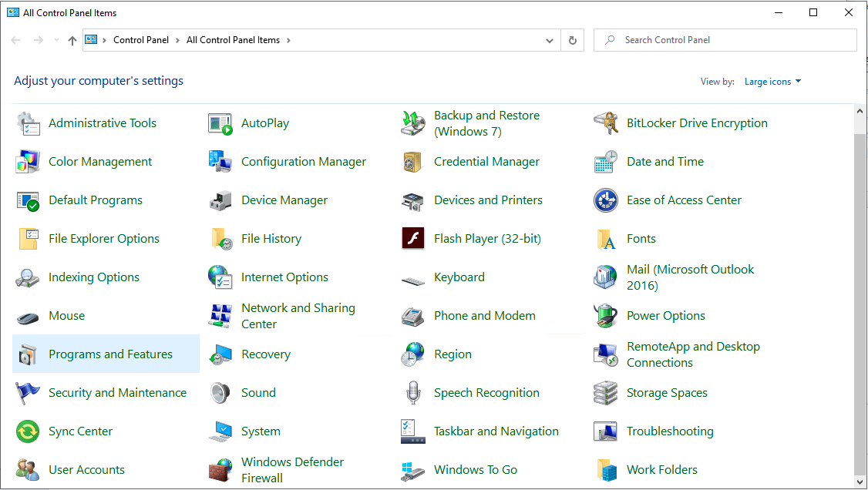The image size is (868, 490).
Task: Open the Date and Time icon
Action: click(x=606, y=162)
